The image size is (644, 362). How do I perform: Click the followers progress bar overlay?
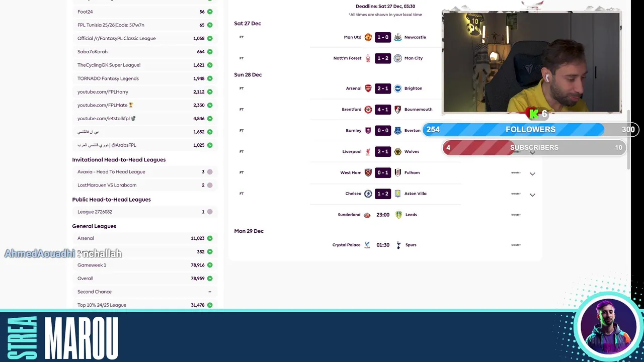click(x=530, y=130)
